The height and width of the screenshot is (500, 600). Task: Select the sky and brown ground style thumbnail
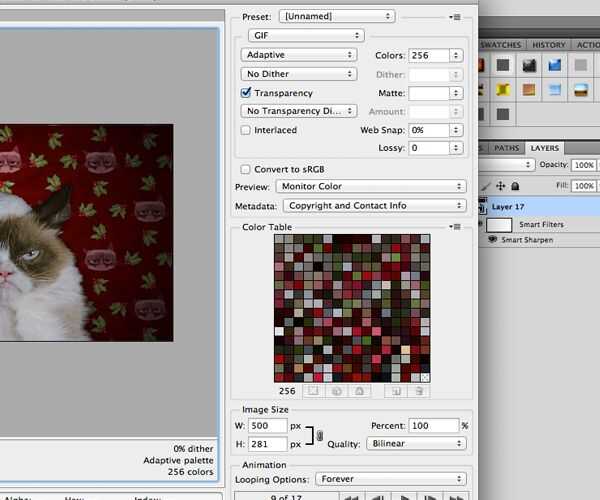[580, 90]
